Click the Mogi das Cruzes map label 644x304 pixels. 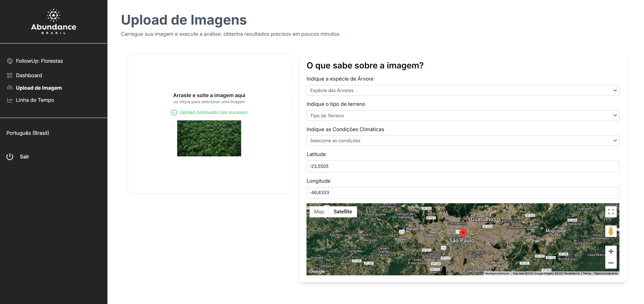click(x=554, y=233)
